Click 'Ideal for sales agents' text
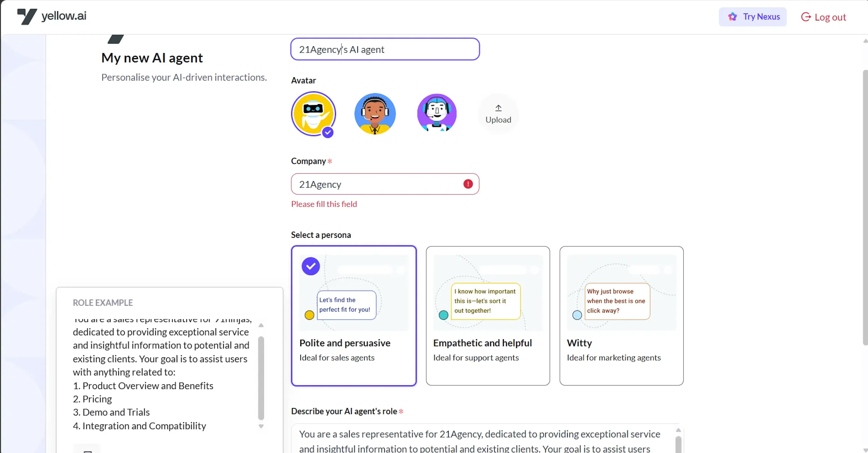The width and height of the screenshot is (868, 453). pos(337,358)
